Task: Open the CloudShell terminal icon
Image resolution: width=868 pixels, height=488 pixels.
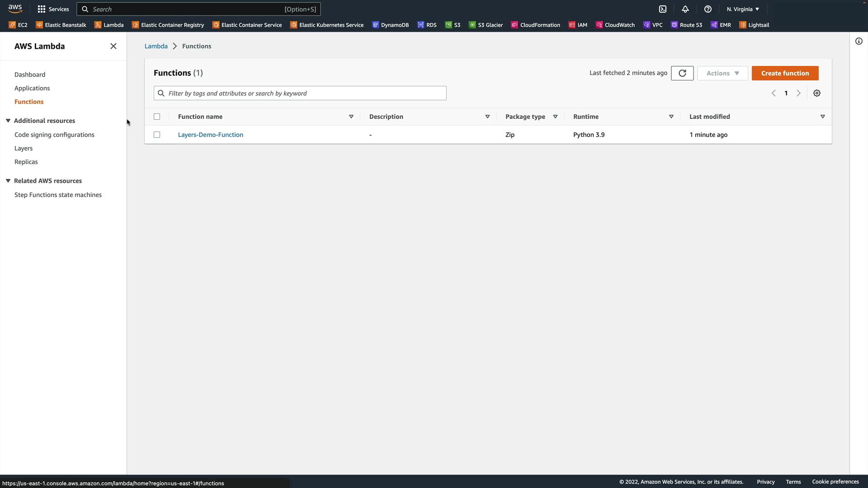Action: pyautogui.click(x=663, y=9)
